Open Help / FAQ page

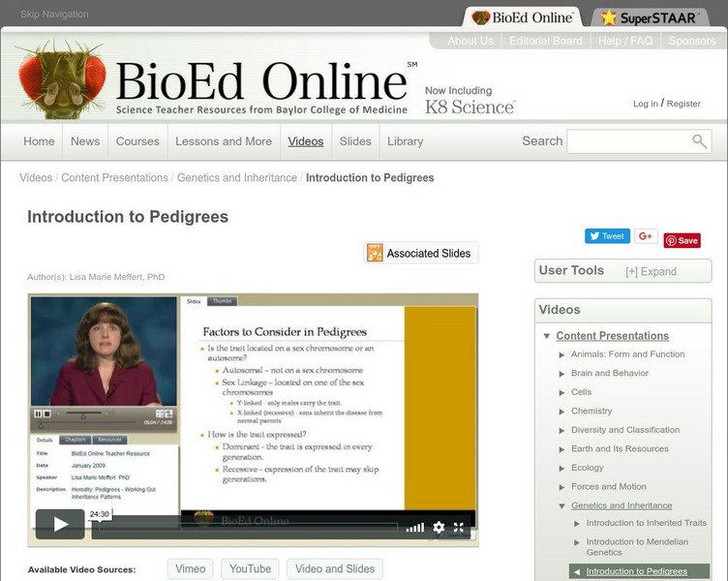(625, 41)
